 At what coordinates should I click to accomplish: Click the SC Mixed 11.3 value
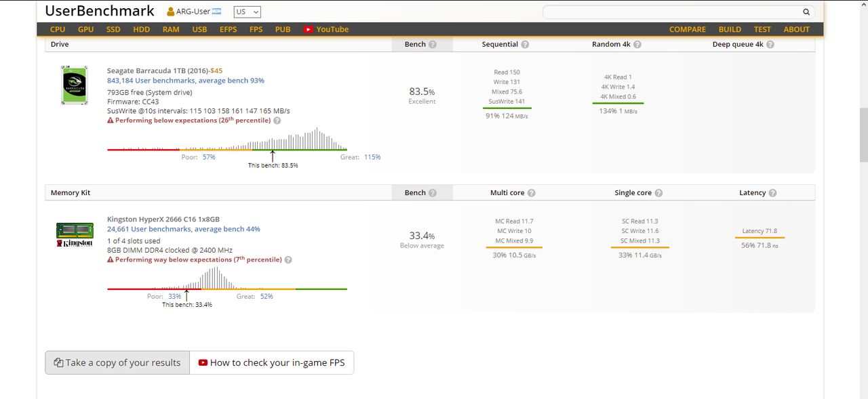[x=640, y=240]
